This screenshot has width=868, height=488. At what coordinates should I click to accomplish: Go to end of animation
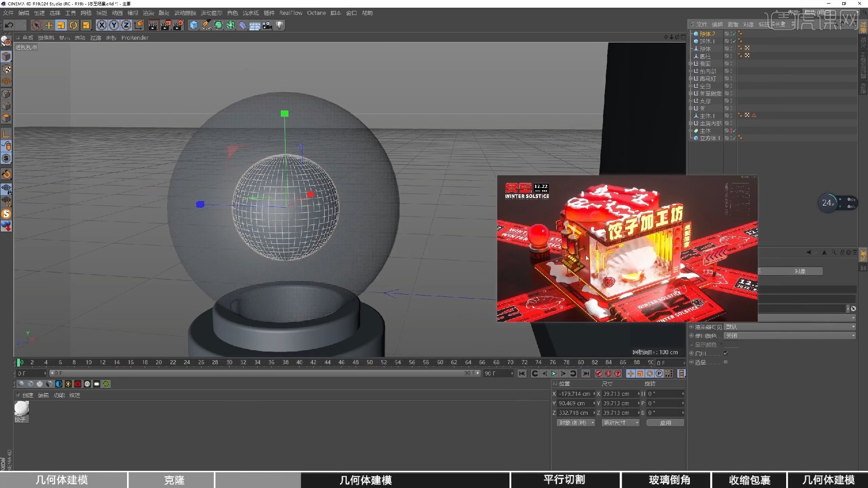586,374
